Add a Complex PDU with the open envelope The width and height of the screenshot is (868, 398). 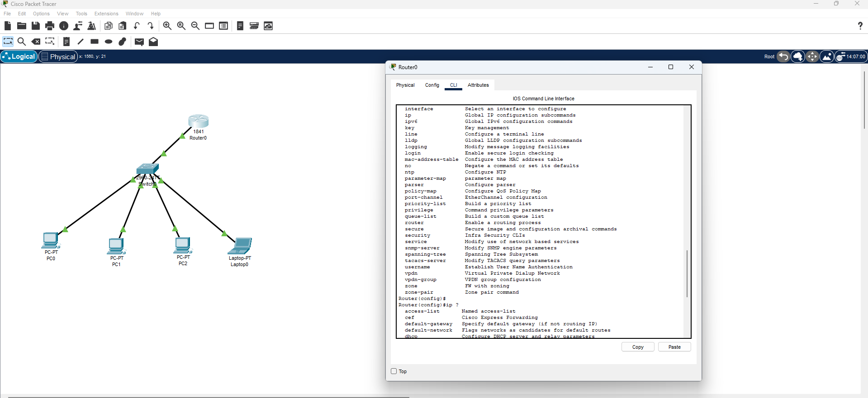(153, 42)
